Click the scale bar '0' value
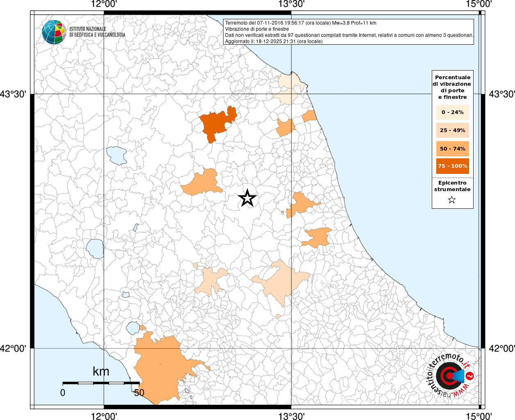This screenshot has width=515, height=420. point(63,393)
